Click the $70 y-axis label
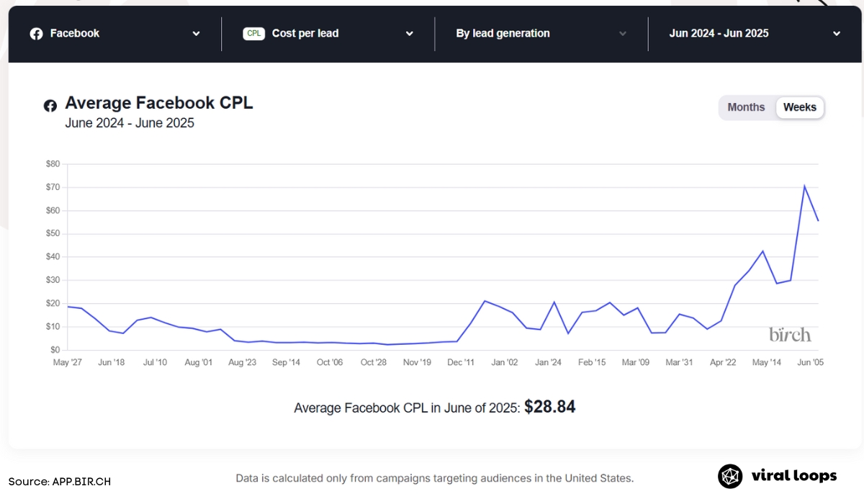 pyautogui.click(x=52, y=187)
